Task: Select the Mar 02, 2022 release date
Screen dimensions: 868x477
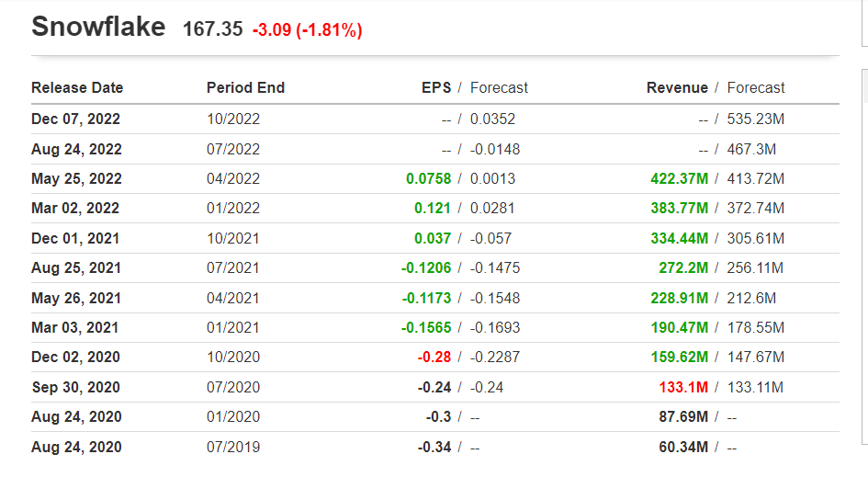Action: 75,209
